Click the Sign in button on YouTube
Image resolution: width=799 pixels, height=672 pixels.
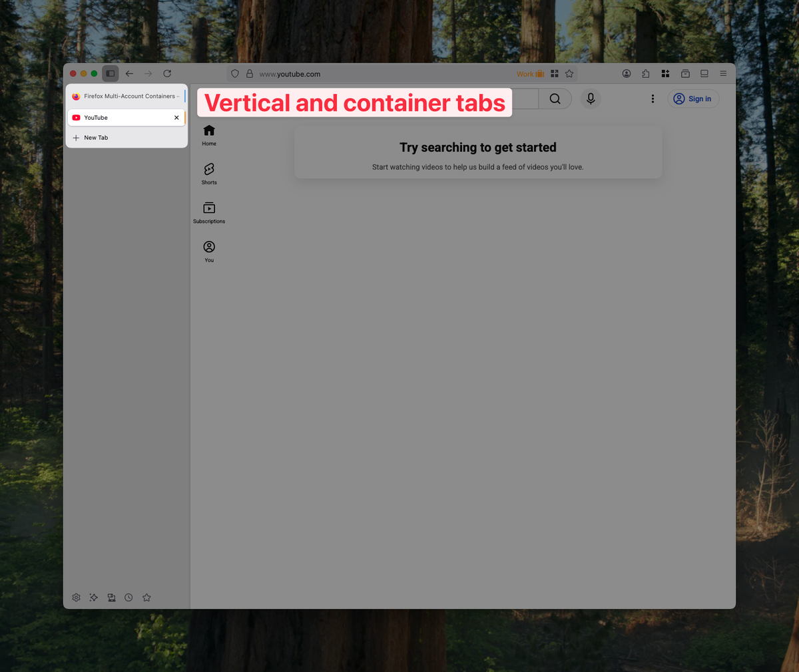pos(693,98)
